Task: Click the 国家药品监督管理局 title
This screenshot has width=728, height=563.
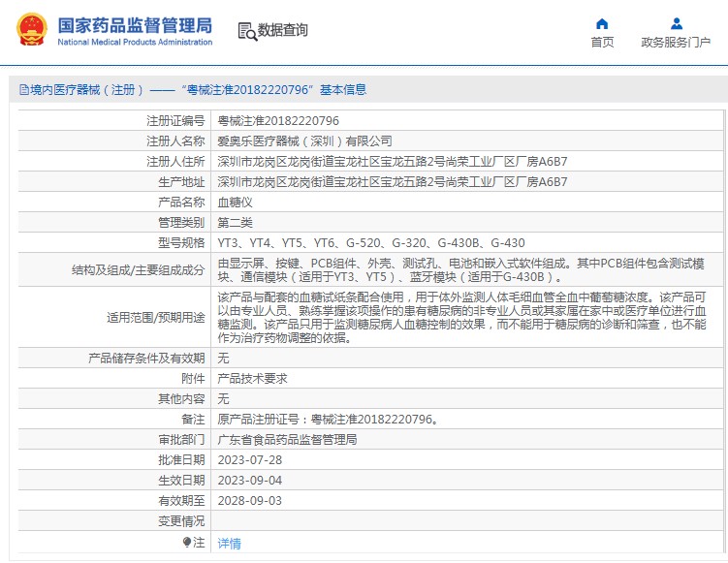Action: tap(135, 25)
